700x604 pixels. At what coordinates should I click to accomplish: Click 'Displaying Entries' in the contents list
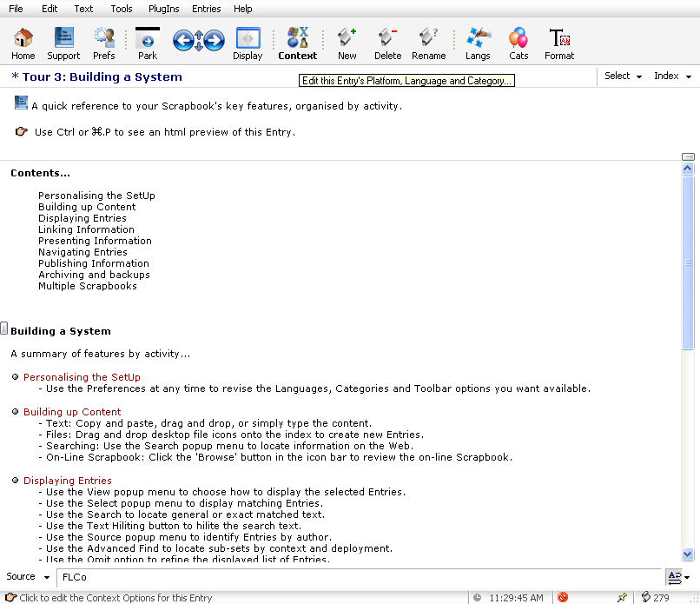click(83, 218)
